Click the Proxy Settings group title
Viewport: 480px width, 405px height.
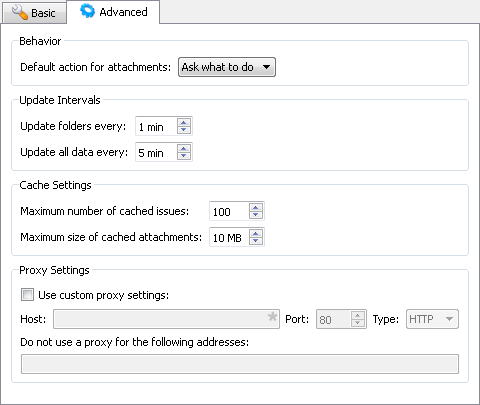coord(54,270)
